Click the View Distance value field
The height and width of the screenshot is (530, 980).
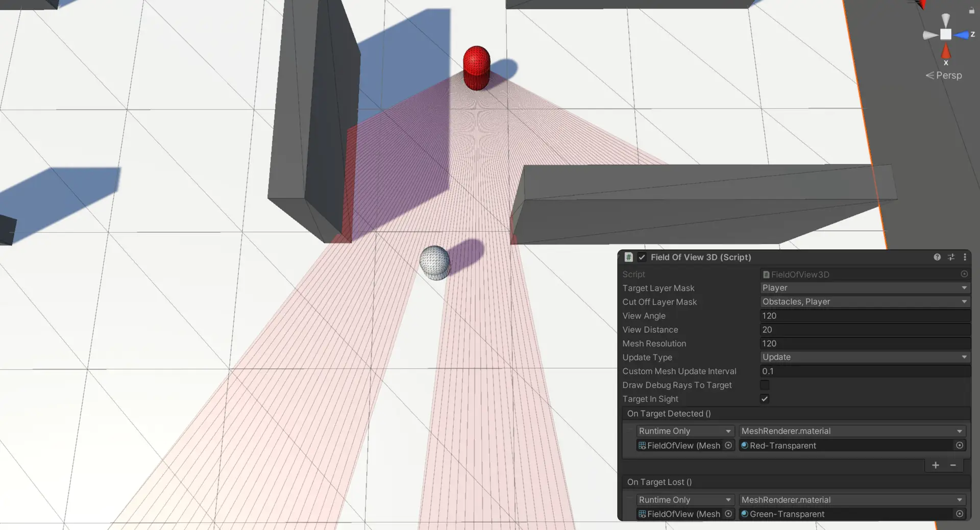[x=865, y=330]
